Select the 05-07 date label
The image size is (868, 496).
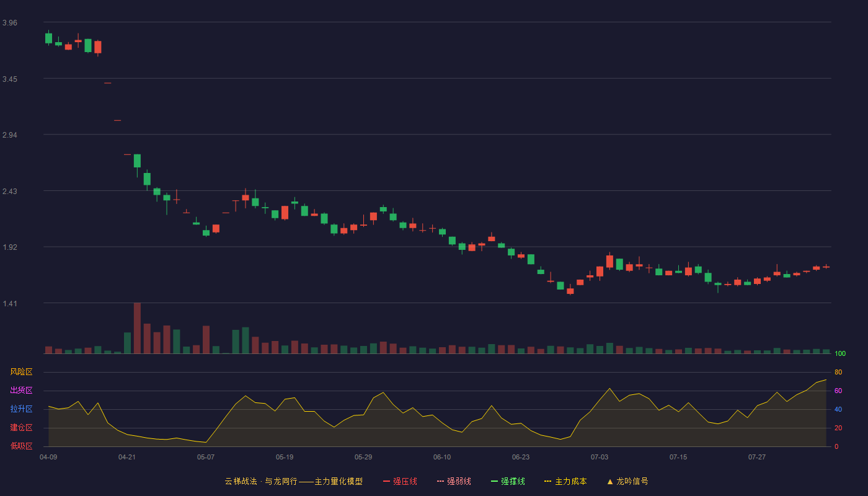pos(206,457)
